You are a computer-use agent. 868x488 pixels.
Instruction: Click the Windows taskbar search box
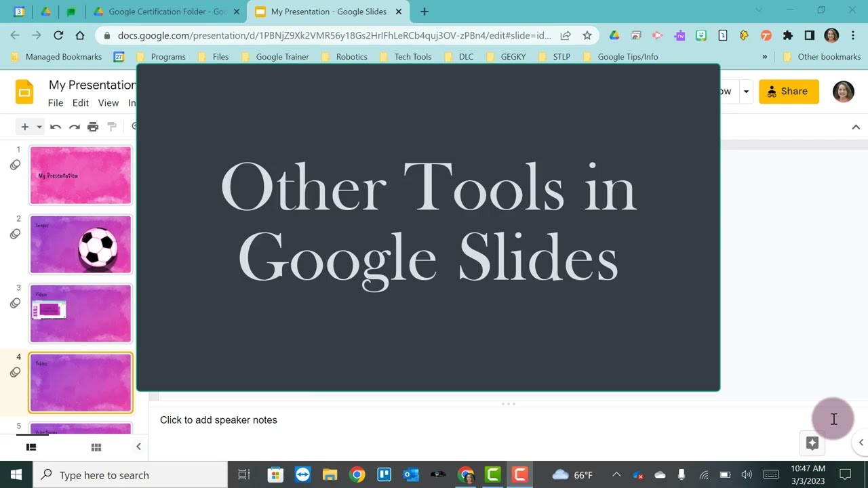130,474
